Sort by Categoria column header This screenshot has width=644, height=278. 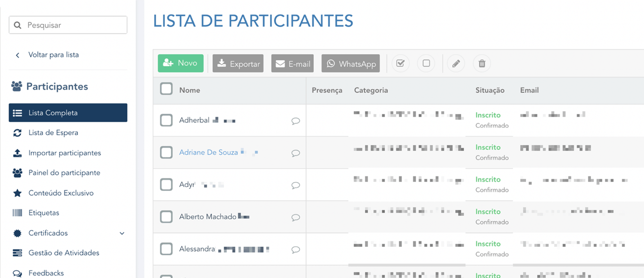pyautogui.click(x=371, y=90)
